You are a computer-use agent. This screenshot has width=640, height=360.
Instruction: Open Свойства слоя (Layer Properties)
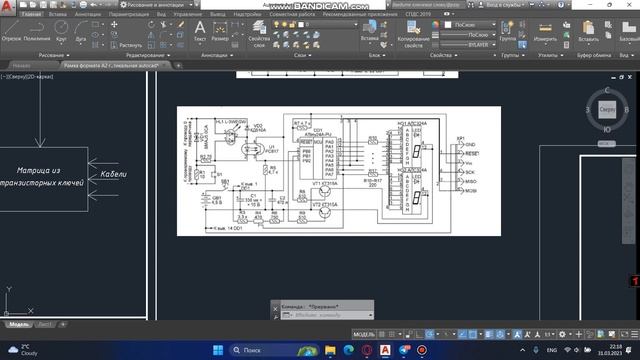[x=259, y=33]
